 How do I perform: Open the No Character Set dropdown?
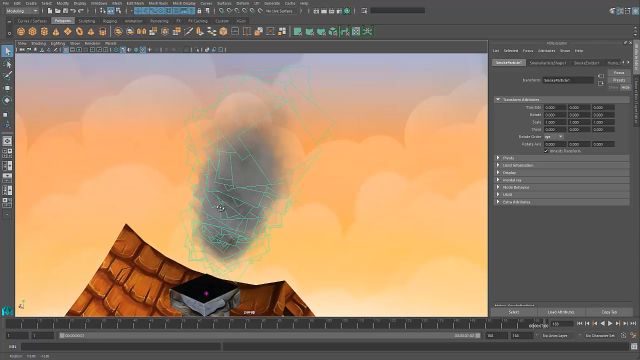(601, 336)
